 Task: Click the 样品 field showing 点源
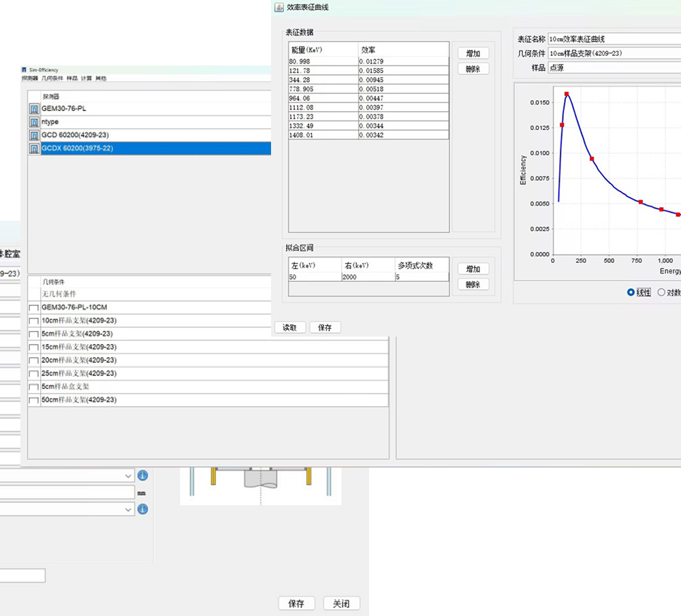pos(614,68)
